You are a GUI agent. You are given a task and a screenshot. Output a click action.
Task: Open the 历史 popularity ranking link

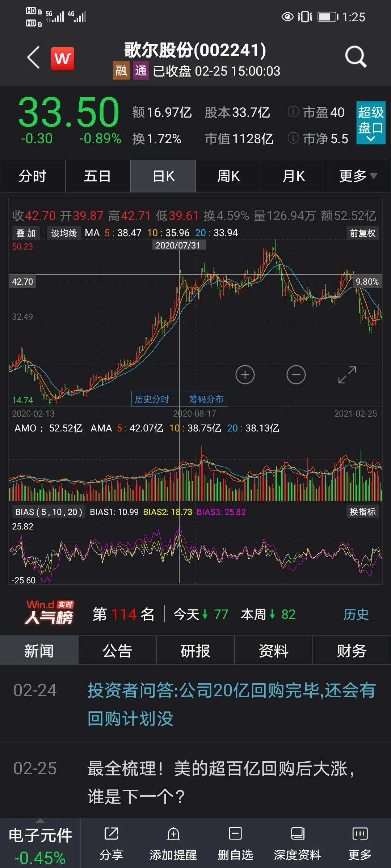pos(356,614)
